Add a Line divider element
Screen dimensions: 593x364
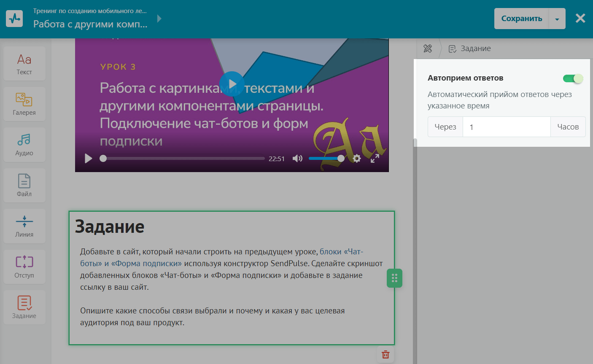(24, 226)
